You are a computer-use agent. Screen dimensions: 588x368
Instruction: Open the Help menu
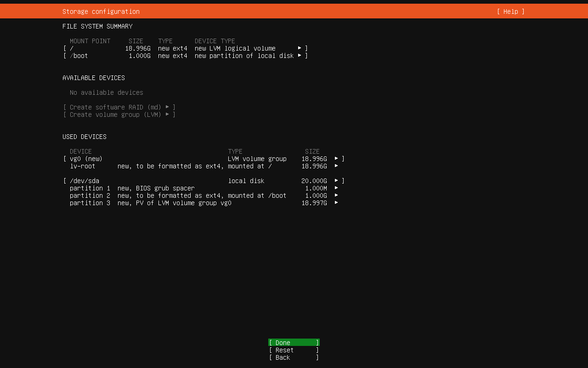[x=510, y=11]
